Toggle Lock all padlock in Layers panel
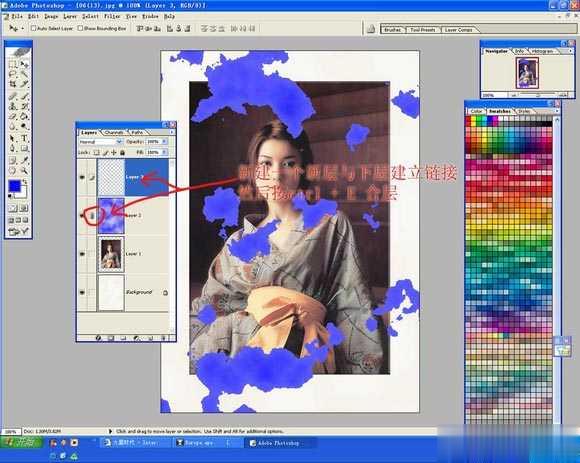The width and height of the screenshot is (580, 463). click(x=122, y=152)
